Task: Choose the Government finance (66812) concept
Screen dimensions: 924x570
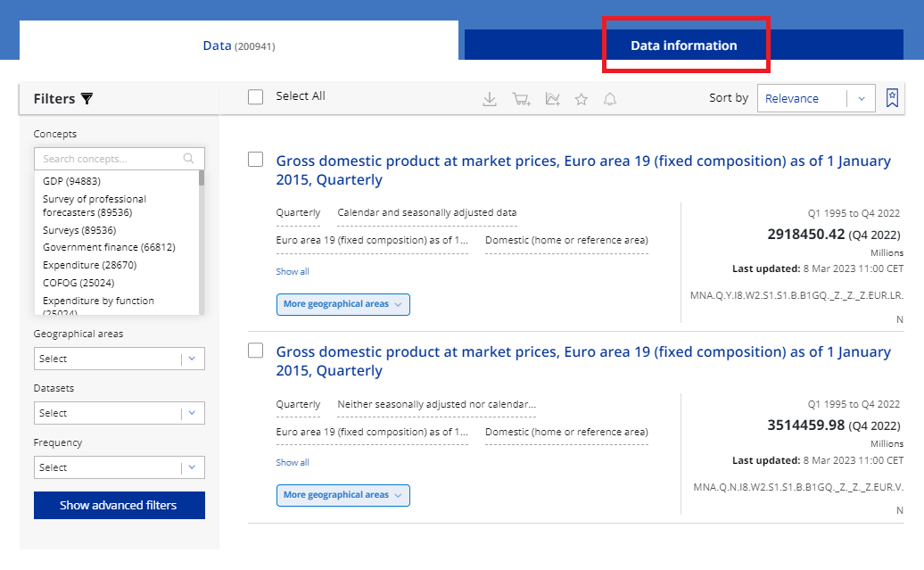Action: click(x=109, y=247)
